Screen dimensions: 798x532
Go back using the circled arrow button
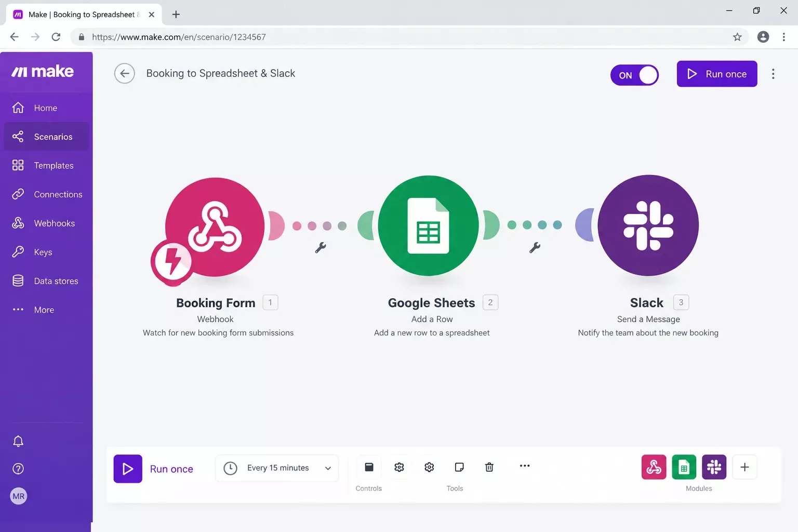[125, 73]
